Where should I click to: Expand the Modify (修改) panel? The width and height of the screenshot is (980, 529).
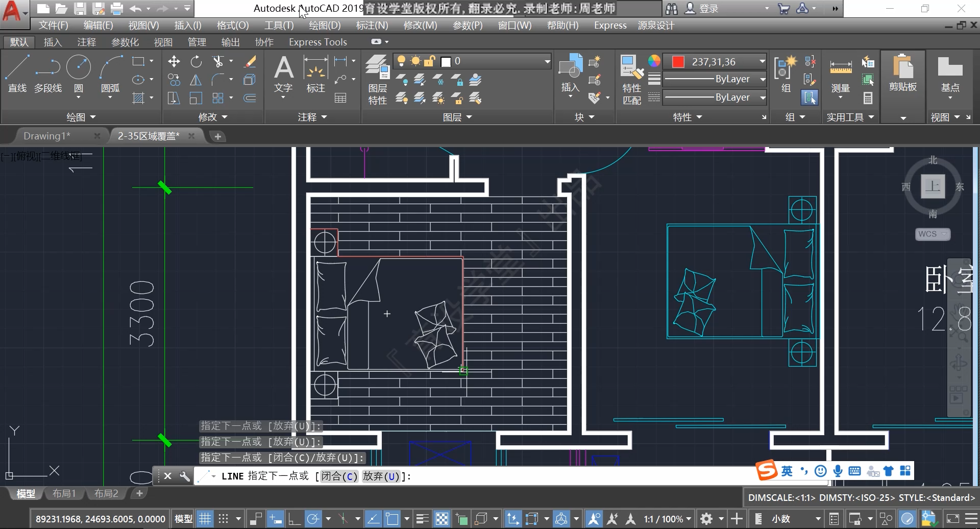click(213, 117)
